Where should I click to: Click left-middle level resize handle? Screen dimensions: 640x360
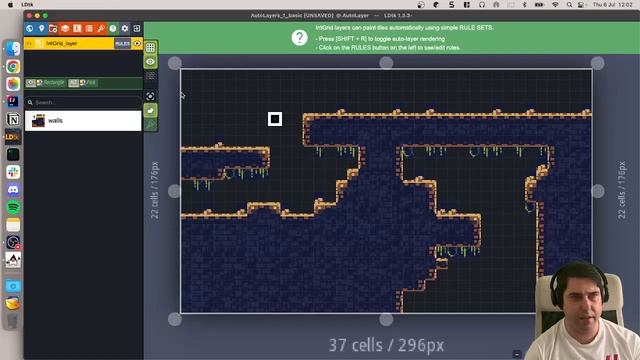pos(175,191)
